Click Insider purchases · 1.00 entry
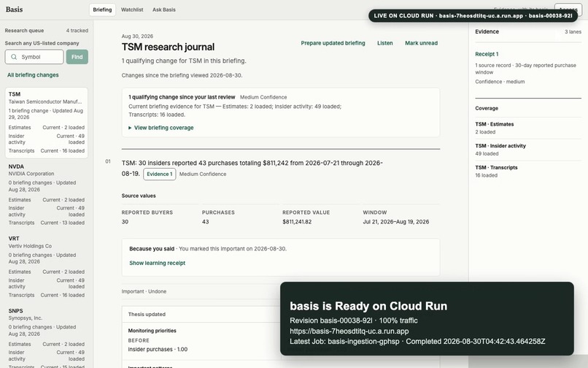This screenshot has width=588, height=368. click(158, 350)
